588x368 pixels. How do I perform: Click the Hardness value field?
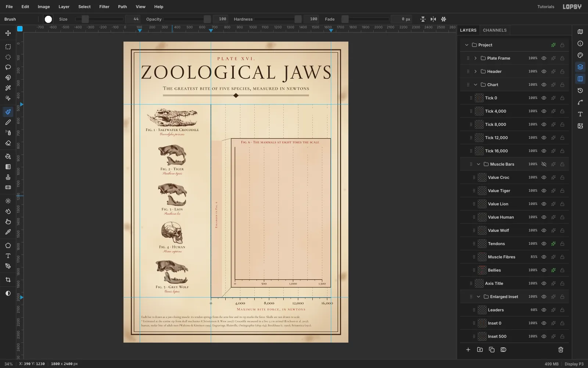pos(311,19)
